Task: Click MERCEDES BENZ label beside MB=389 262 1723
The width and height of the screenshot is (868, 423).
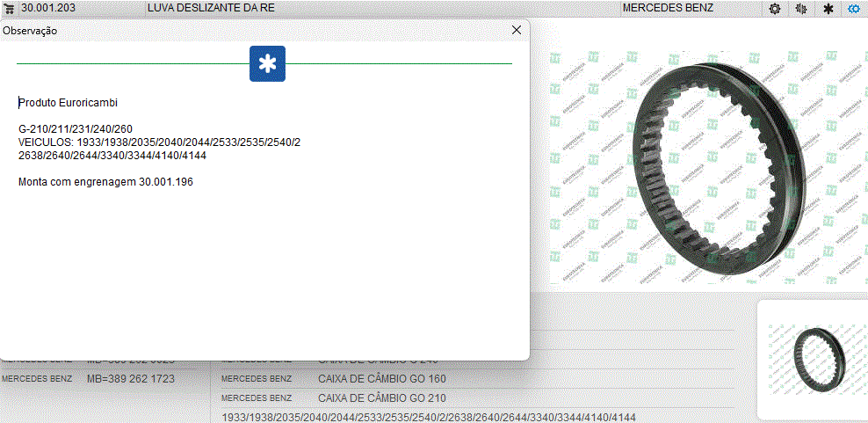Action: pyautogui.click(x=37, y=379)
